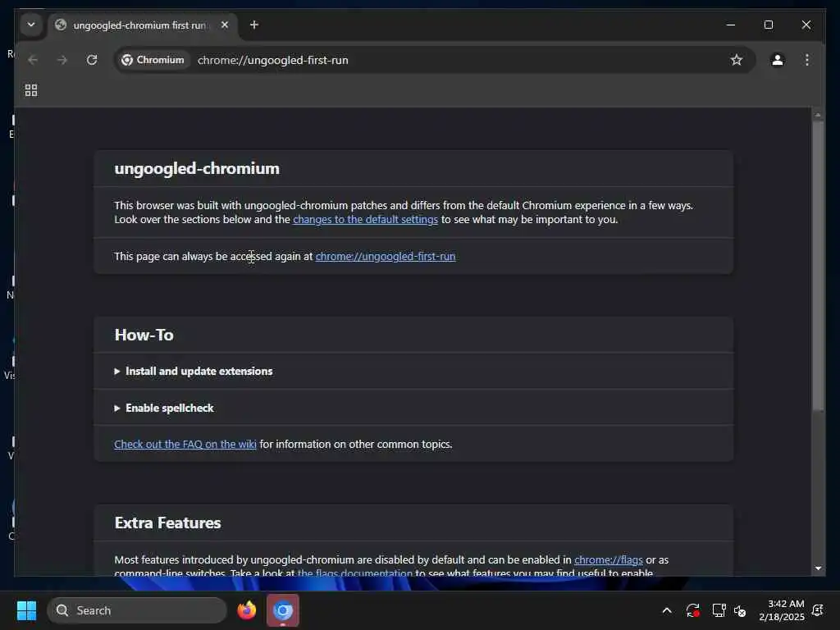Go forward using the forward arrow
840x630 pixels.
point(62,60)
